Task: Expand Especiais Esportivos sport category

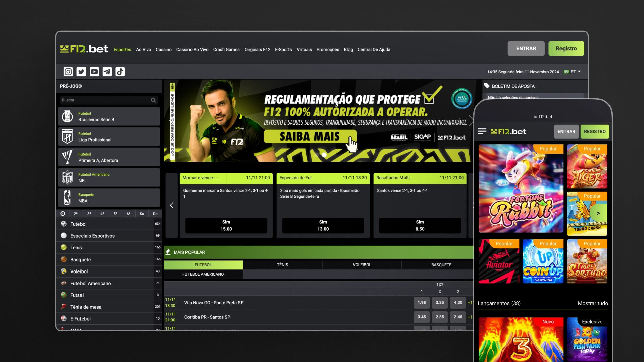Action: point(109,236)
